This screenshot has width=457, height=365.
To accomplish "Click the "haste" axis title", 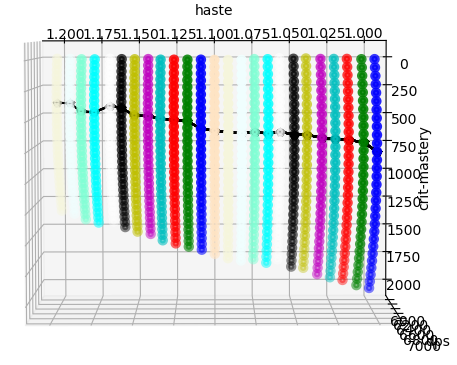I will click(214, 10).
